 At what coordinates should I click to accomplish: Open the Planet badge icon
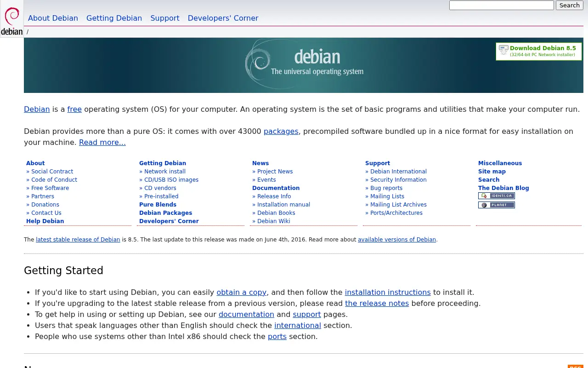(x=496, y=205)
